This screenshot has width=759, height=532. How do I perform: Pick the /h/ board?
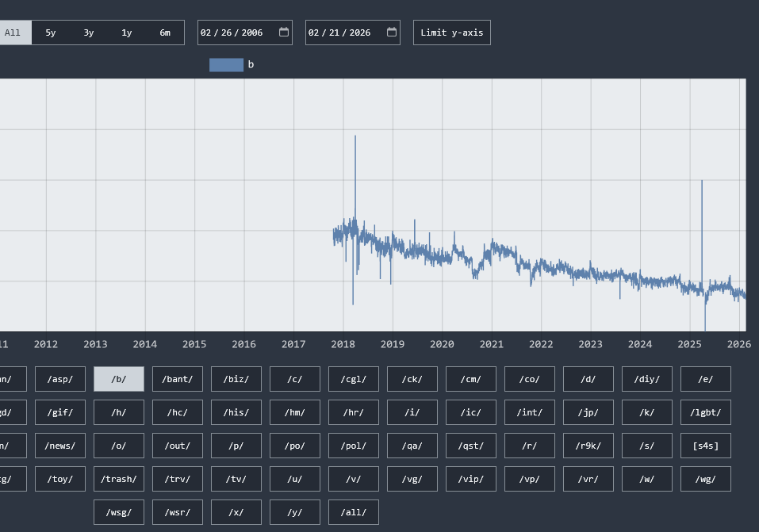tap(119, 412)
